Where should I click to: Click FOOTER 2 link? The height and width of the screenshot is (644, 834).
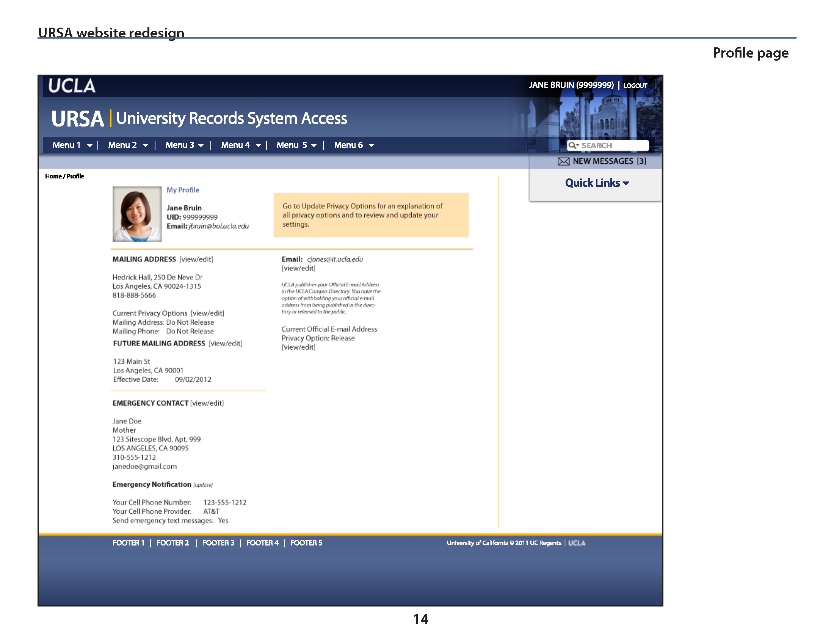(x=172, y=543)
